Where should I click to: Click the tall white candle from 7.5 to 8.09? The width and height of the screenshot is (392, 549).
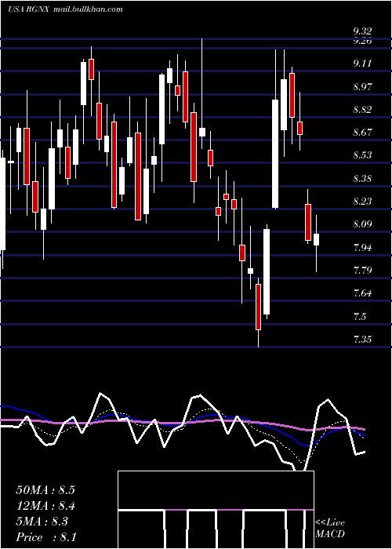267,271
